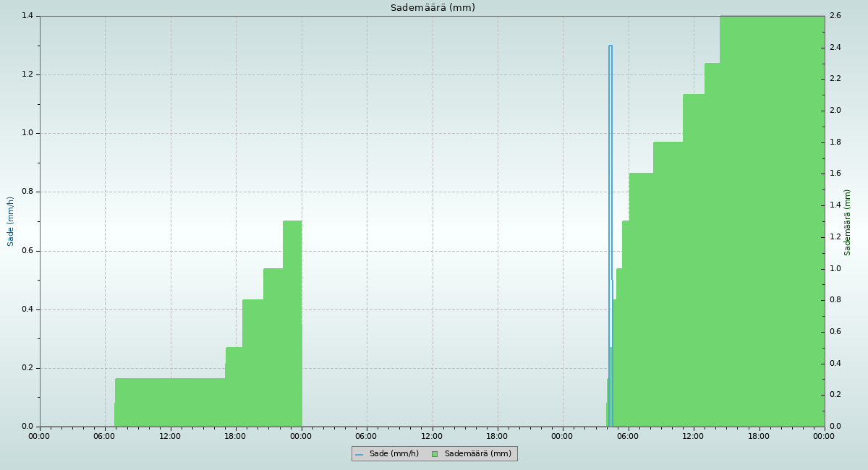Click the leftmost 00:00 time axis label
Image resolution: width=868 pixels, height=470 pixels.
[x=40, y=436]
